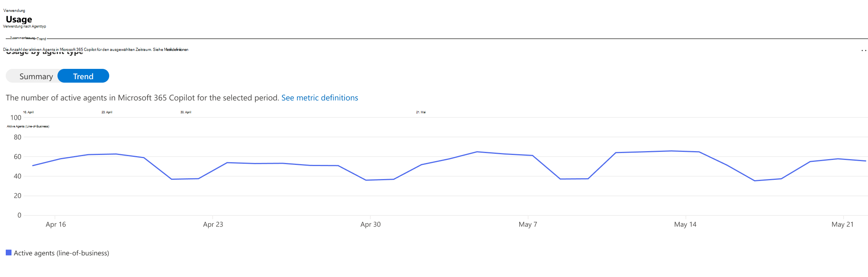Select the Trend view pill
This screenshot has height=277, width=868.
pos(83,76)
